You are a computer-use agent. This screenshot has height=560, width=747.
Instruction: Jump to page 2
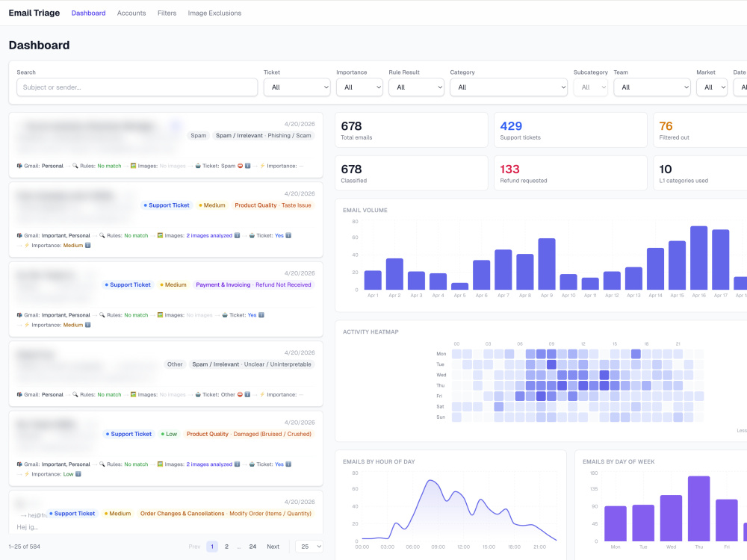coord(226,547)
